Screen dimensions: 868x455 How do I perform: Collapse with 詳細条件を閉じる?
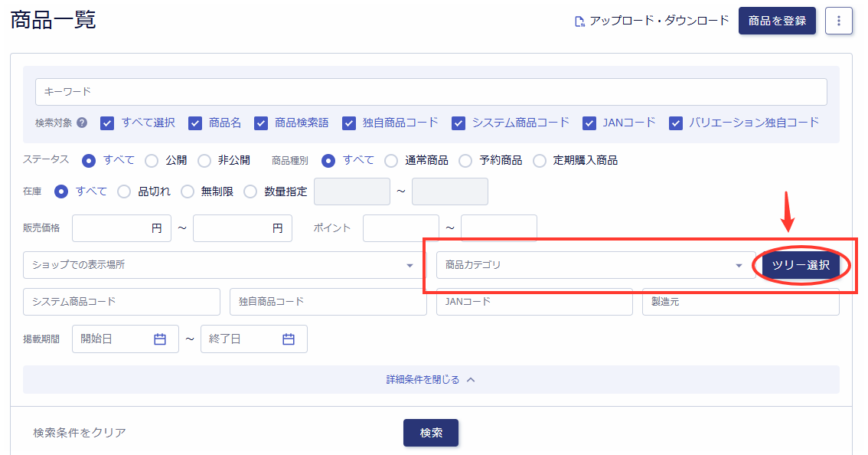click(430, 380)
